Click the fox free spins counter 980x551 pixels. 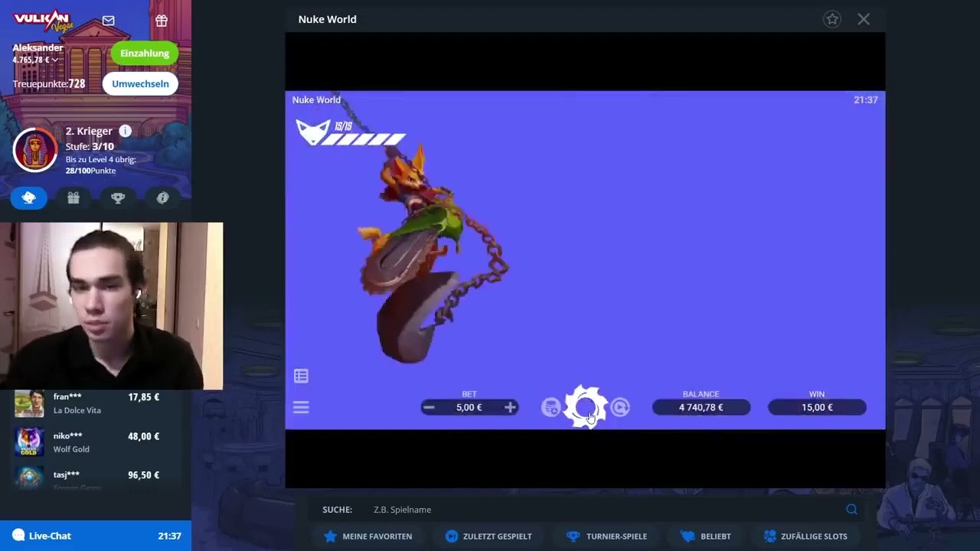coord(350,132)
